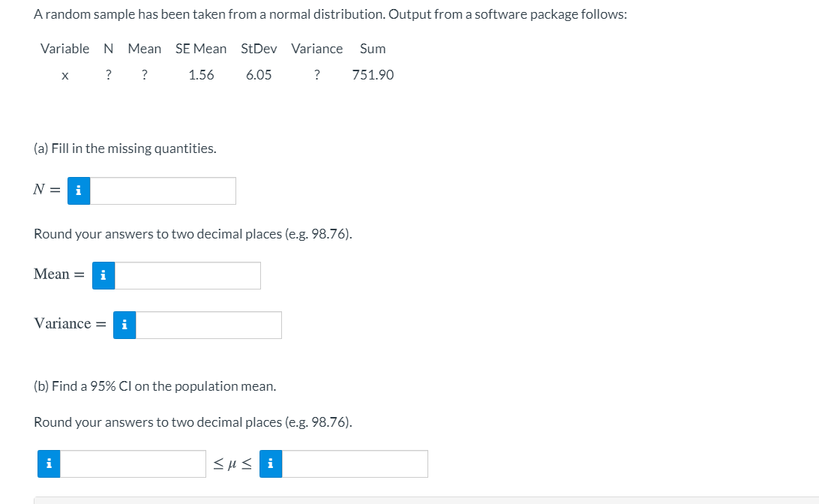This screenshot has height=504, width=819.
Task: Click the question mark under the N column
Action: pyautogui.click(x=108, y=74)
